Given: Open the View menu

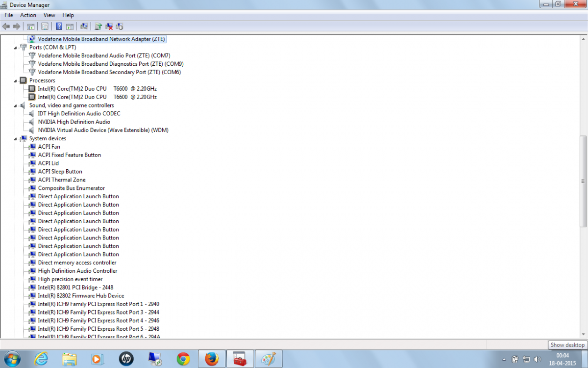Looking at the screenshot, I should coord(49,15).
